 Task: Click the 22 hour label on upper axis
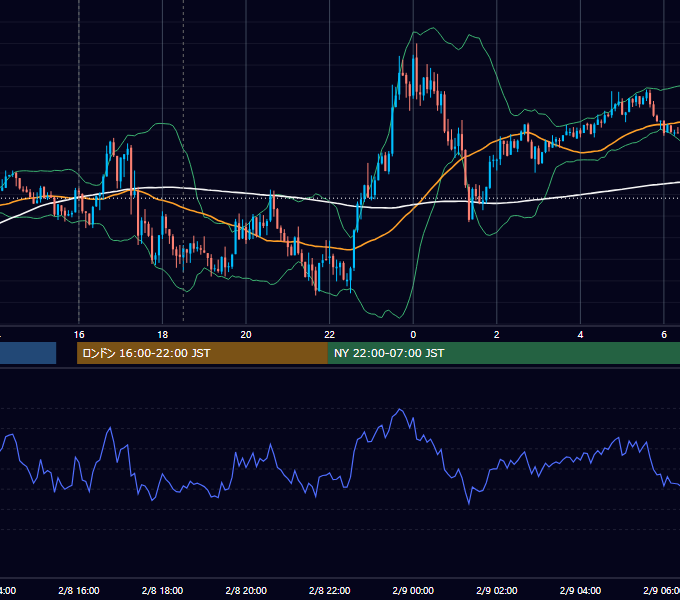tap(330, 335)
